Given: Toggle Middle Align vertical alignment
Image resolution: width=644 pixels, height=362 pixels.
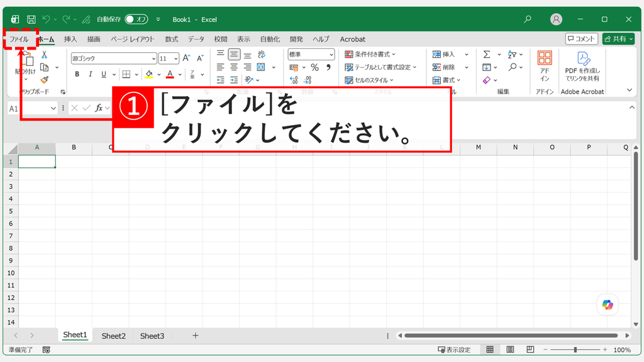Looking at the screenshot, I should (x=234, y=54).
